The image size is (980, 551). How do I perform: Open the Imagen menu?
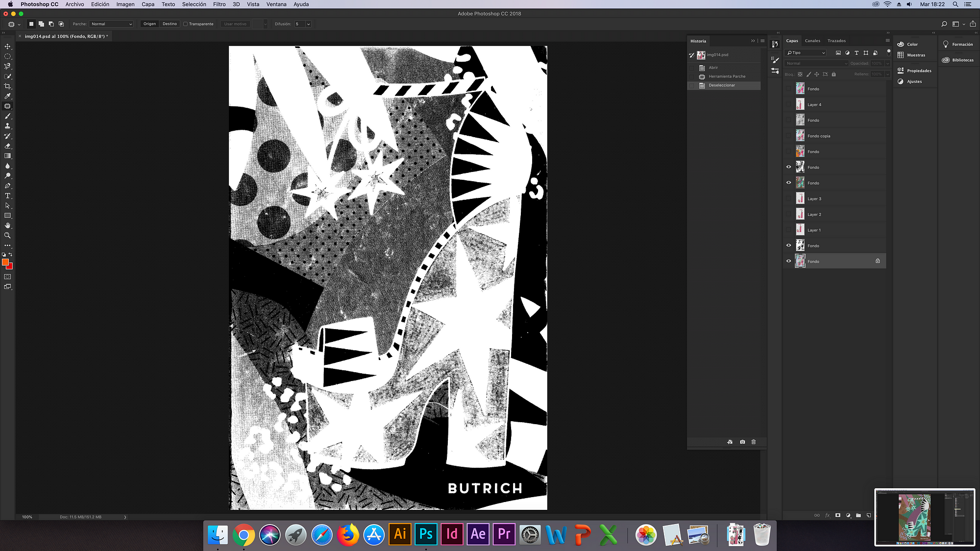tap(125, 4)
